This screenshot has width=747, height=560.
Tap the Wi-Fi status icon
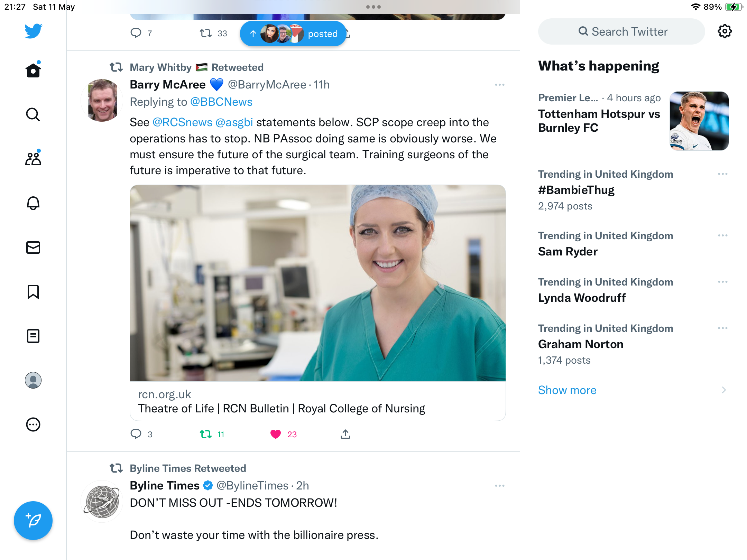pos(695,7)
